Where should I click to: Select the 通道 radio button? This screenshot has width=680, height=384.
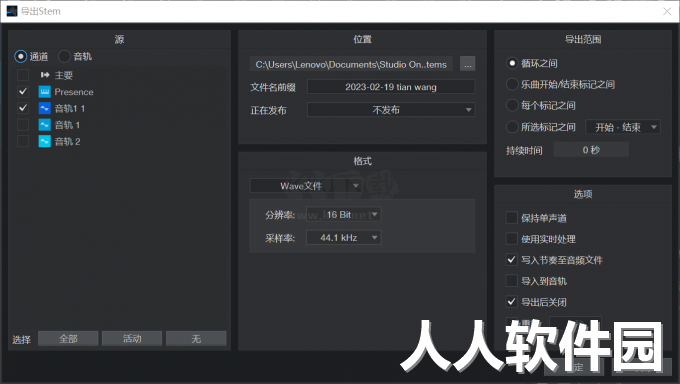click(20, 56)
